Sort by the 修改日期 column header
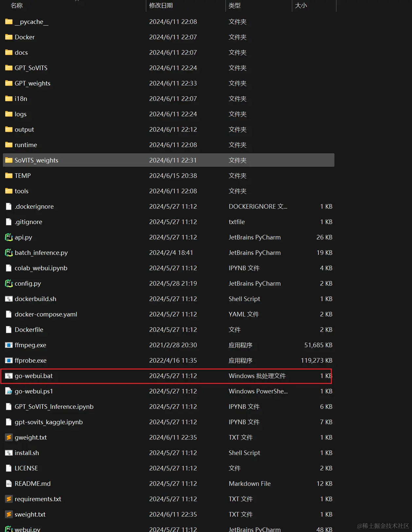Viewport: 412px width, 532px height. (x=161, y=6)
